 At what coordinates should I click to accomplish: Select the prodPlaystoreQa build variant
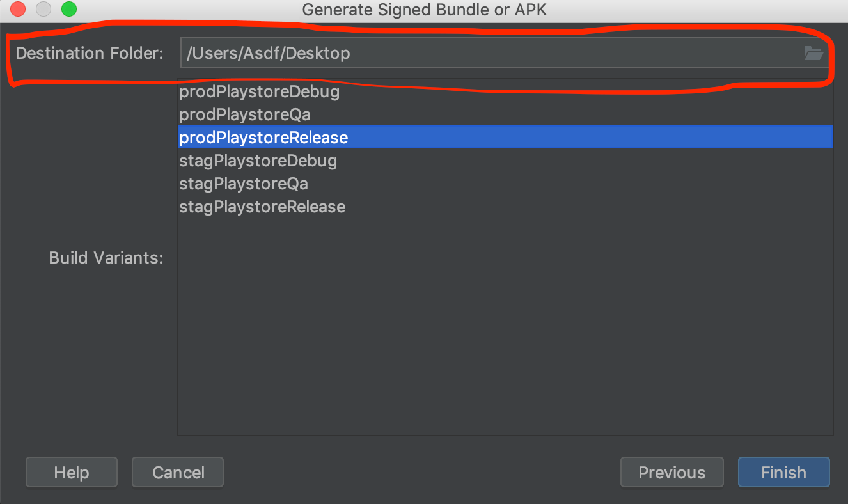pos(244,114)
